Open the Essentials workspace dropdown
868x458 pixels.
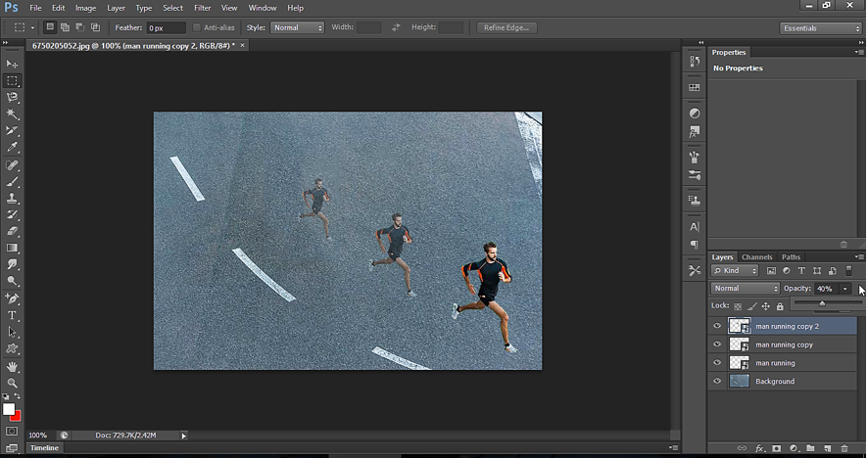coord(821,28)
